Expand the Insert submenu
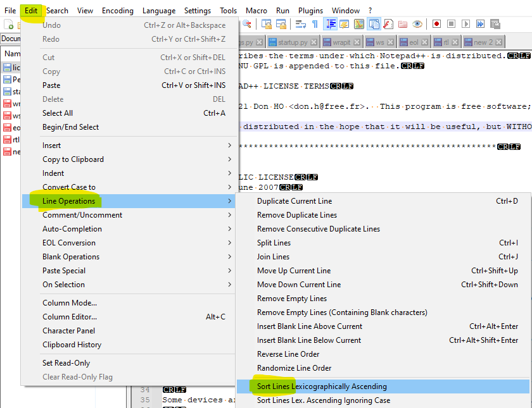Image resolution: width=532 pixels, height=408 pixels. (129, 145)
